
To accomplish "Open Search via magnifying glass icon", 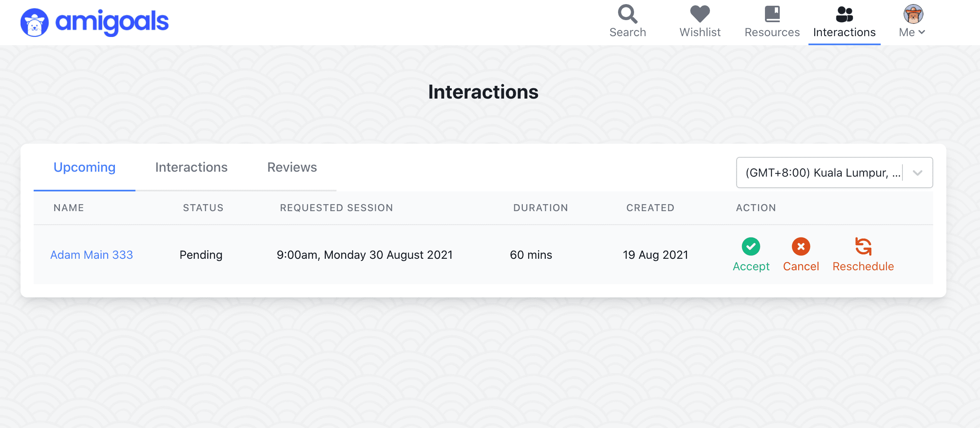I will coord(627,14).
